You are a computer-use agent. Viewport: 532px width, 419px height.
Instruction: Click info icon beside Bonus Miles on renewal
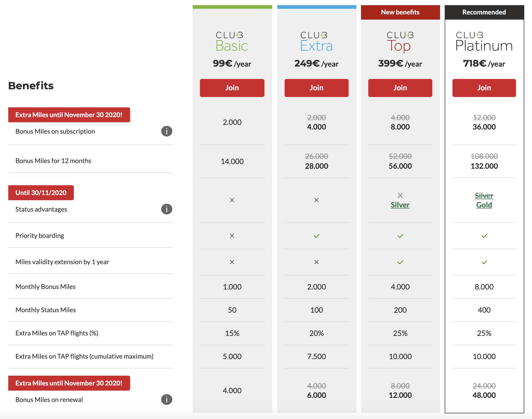pos(167,400)
